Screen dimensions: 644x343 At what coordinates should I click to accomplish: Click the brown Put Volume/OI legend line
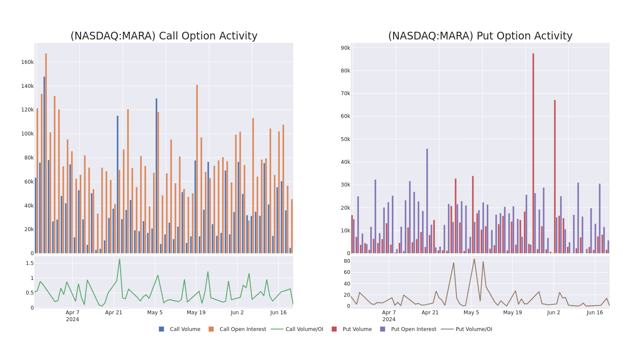pos(447,329)
